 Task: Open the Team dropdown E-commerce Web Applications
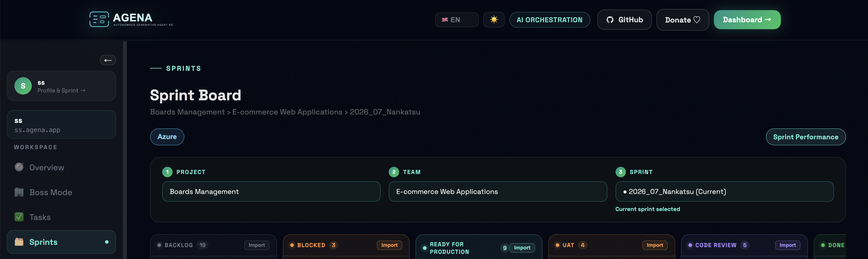tap(498, 191)
